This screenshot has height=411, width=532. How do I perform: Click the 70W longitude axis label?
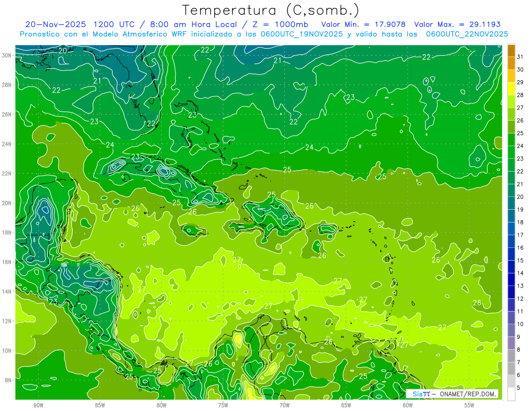285,405
